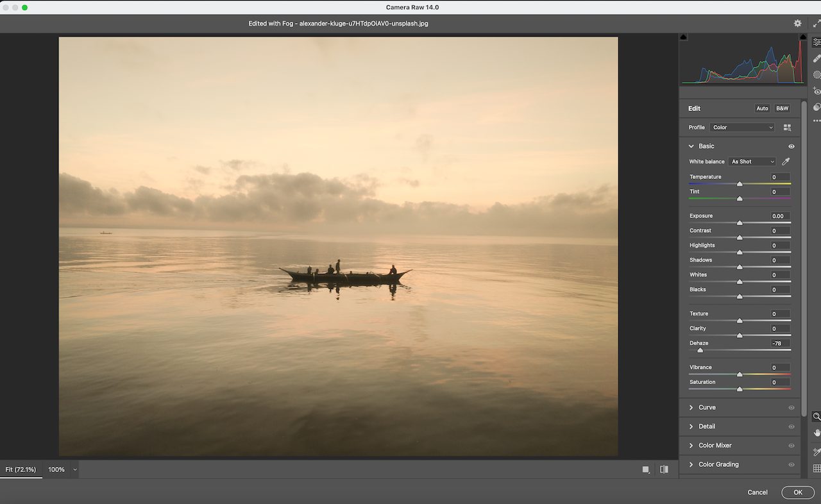
Task: Convert to B&W
Action: pos(783,108)
